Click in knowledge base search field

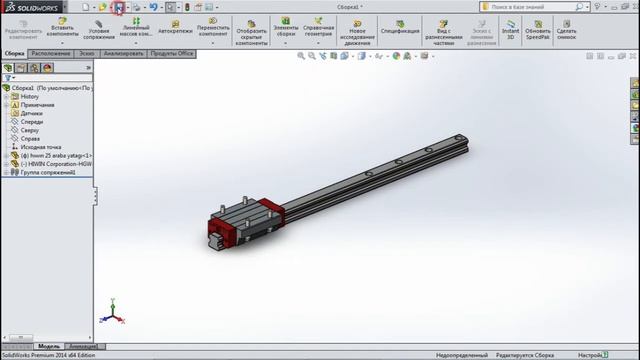532,7
